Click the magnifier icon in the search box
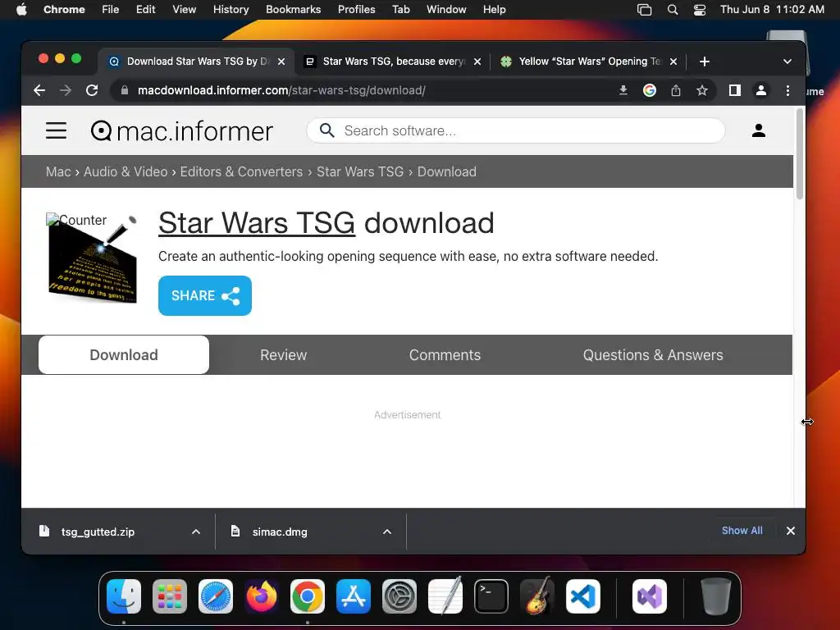This screenshot has width=840, height=630. [x=326, y=130]
